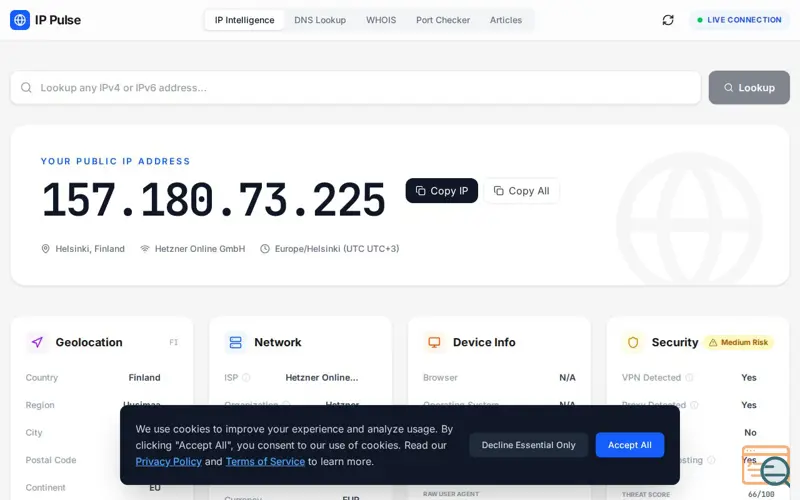
Task: Click info icon next to VPN Detected
Action: (x=689, y=378)
